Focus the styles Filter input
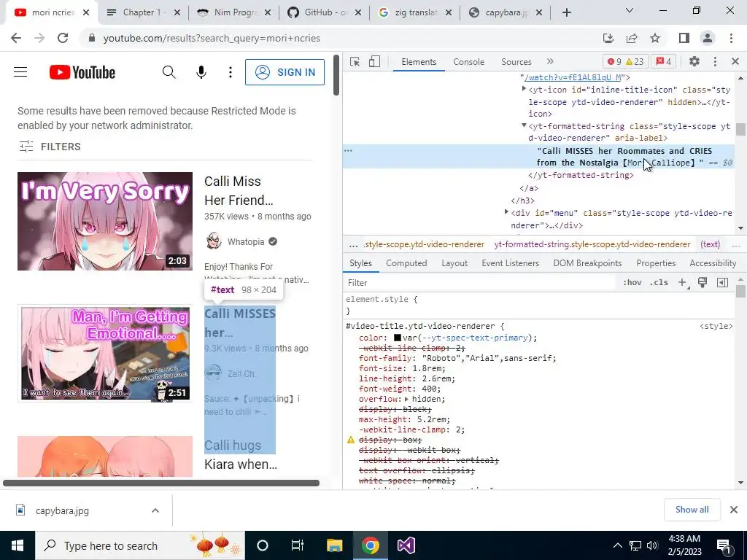 [480, 283]
